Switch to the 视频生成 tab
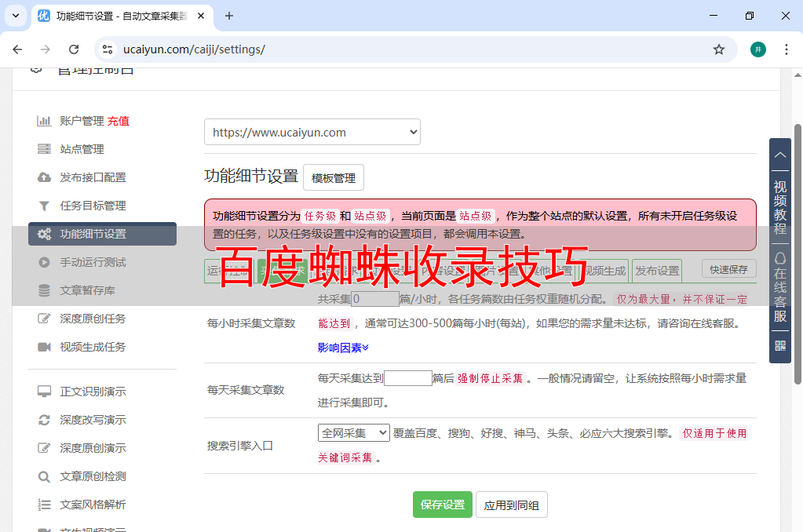 (605, 271)
